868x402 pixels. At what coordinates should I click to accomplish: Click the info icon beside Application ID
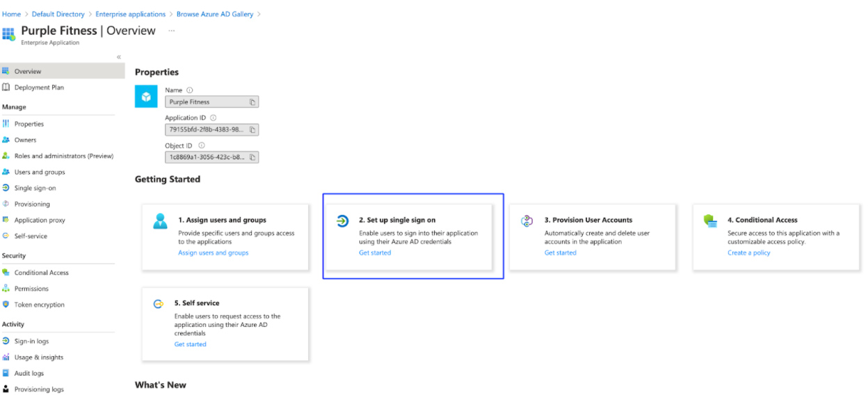(213, 118)
